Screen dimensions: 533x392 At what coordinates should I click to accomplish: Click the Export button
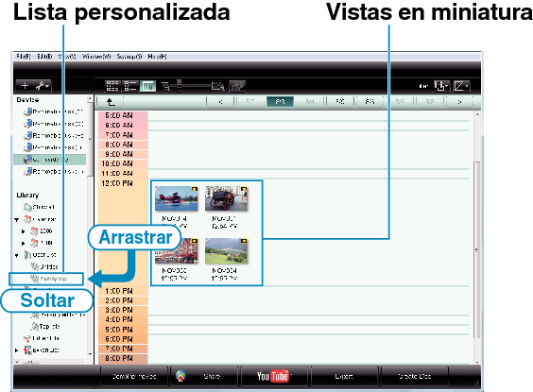(344, 376)
